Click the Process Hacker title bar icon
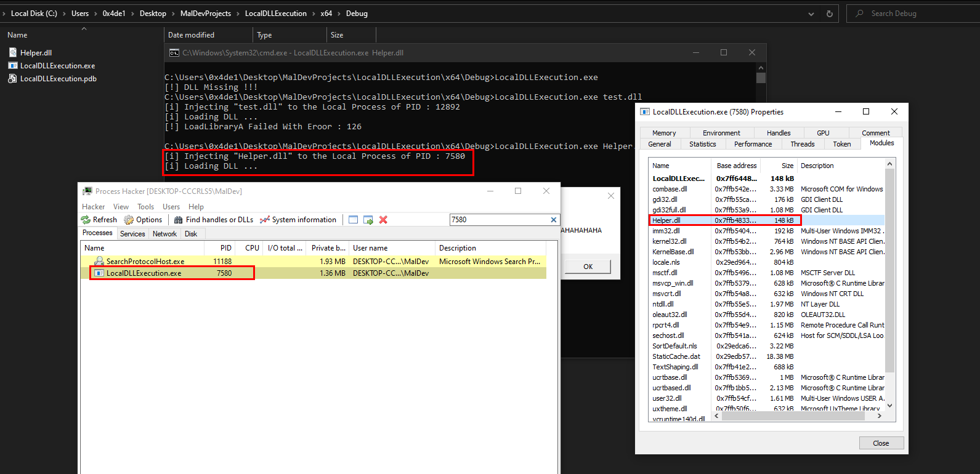Viewport: 980px width, 474px height. coord(87,191)
